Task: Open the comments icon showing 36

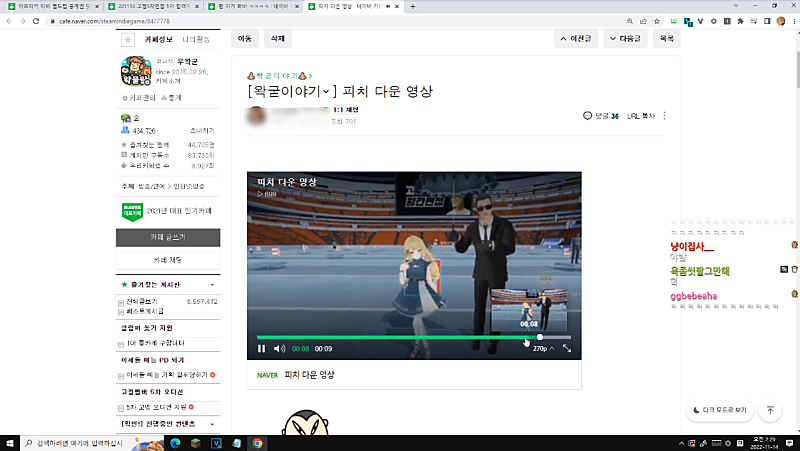Action: click(x=600, y=116)
